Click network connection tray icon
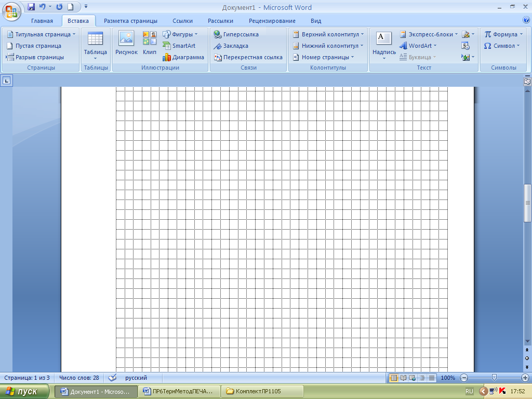Image resolution: width=532 pixels, height=399 pixels. pyautogui.click(x=494, y=391)
